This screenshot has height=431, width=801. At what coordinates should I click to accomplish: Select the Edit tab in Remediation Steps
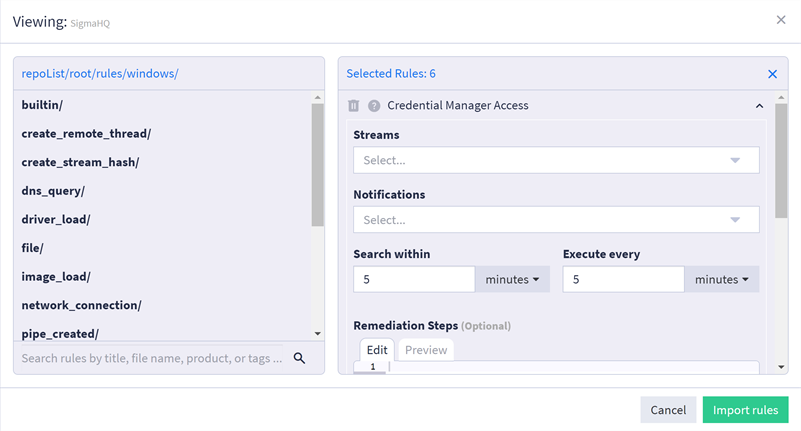[x=377, y=350]
